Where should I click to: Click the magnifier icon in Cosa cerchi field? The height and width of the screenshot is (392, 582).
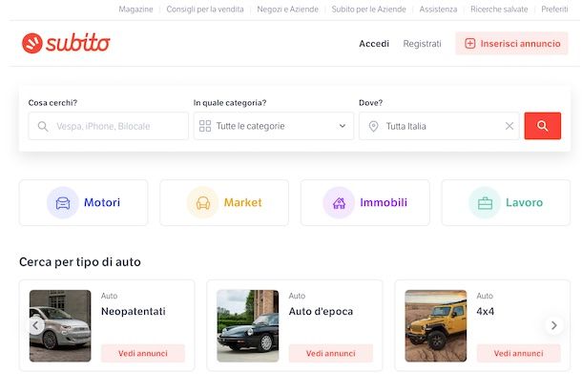tap(43, 126)
